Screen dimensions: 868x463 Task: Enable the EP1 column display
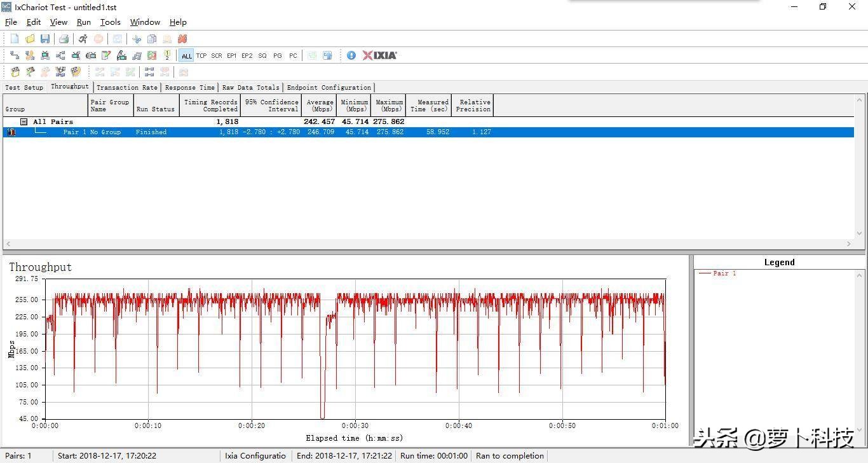(231, 55)
